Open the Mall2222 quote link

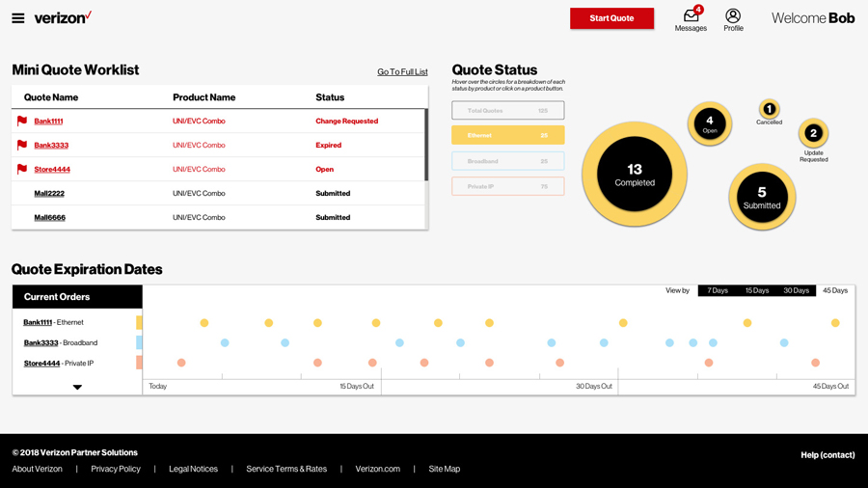(49, 193)
